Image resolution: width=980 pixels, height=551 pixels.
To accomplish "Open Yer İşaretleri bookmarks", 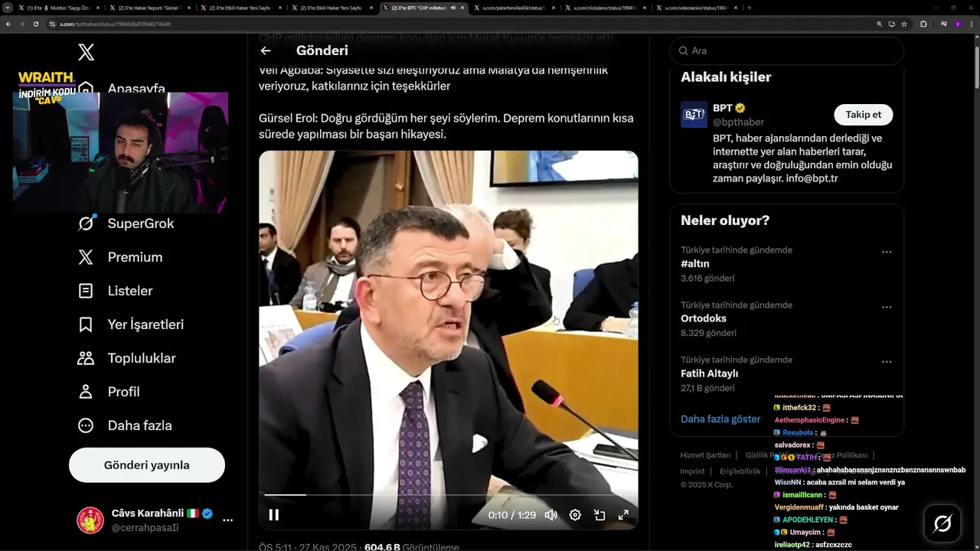I will tap(131, 324).
